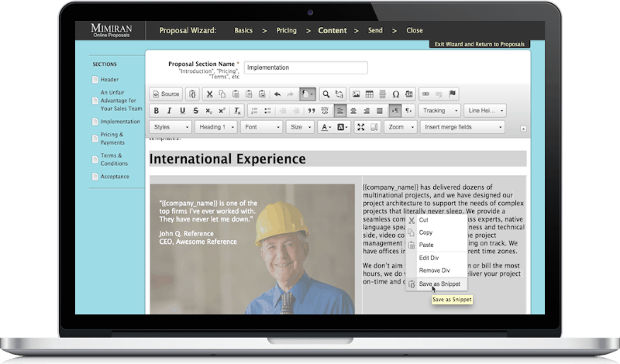Click the Proposal Section Name input field
The image size is (620, 364).
click(x=305, y=67)
